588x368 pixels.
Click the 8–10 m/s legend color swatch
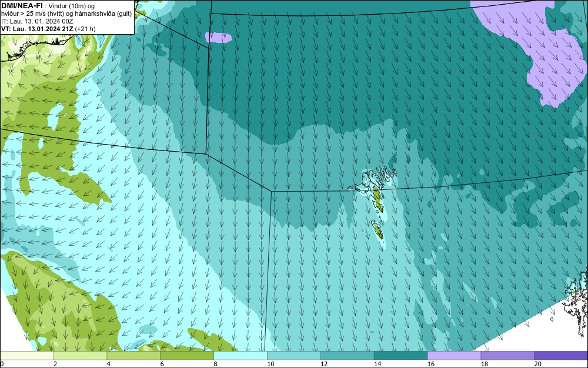[x=240, y=355]
